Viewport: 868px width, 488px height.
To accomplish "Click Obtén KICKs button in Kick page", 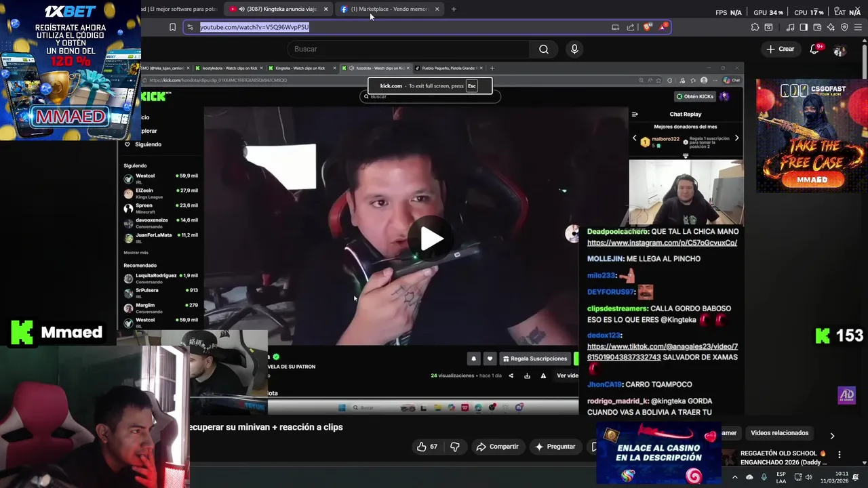I will (x=694, y=96).
